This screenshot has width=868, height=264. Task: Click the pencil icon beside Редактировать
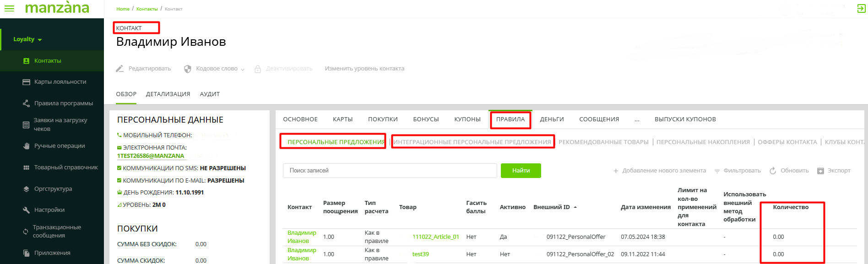click(x=120, y=69)
